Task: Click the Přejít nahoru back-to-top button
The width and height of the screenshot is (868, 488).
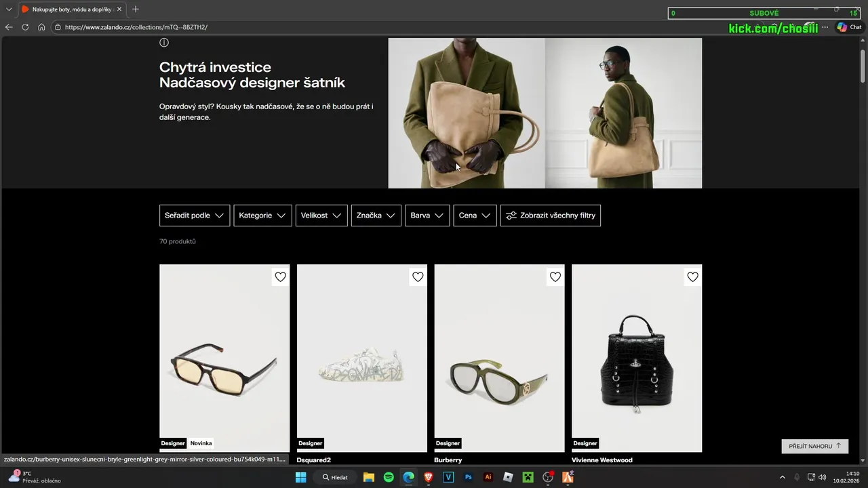Action: pos(814,446)
